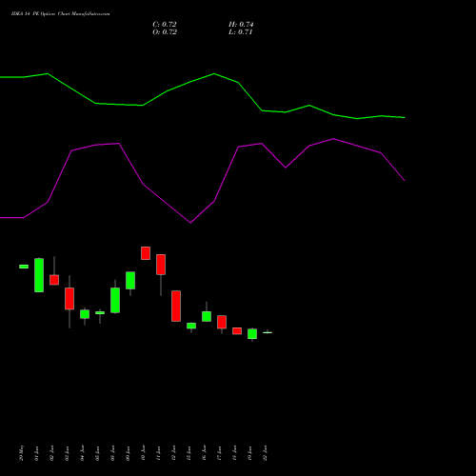
Task: Click the high value H: 0.74
Action: pyautogui.click(x=241, y=25)
